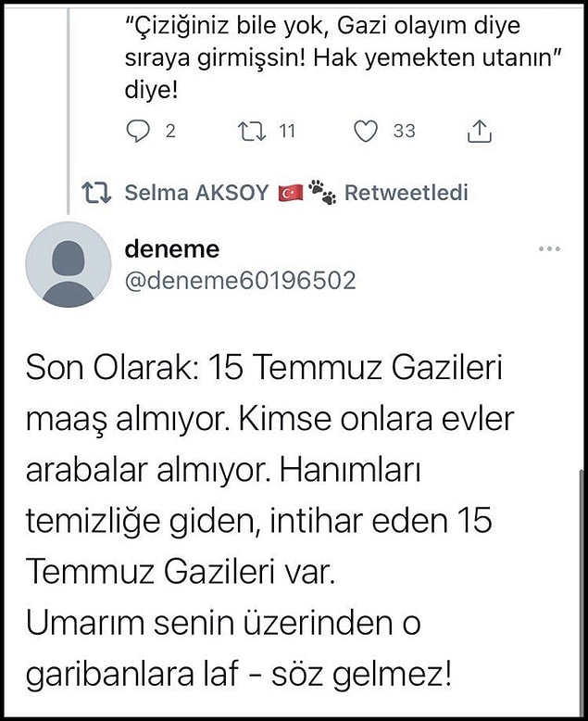Image resolution: width=588 pixels, height=721 pixels.
Task: Open the three-dots menu on deneme's tweet
Action: point(549,248)
